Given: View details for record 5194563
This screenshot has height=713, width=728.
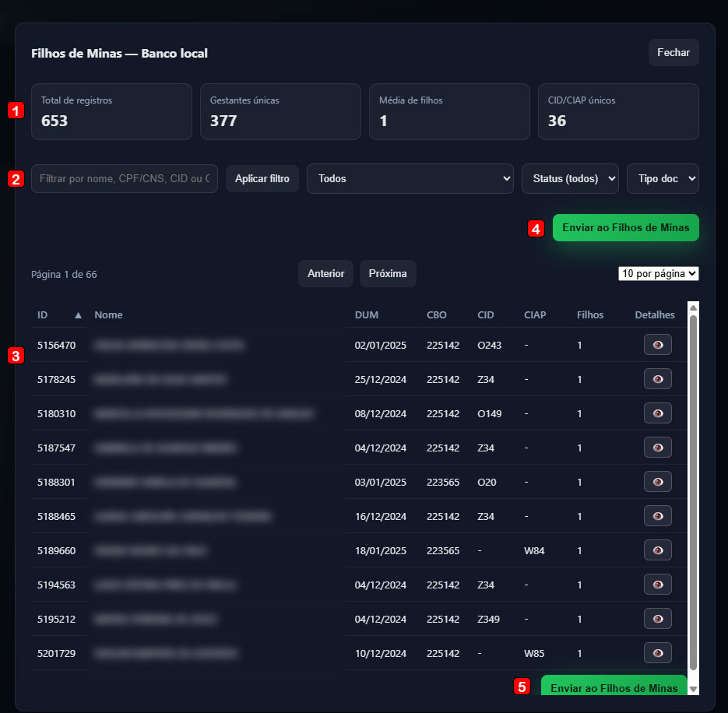Looking at the screenshot, I should click(x=657, y=585).
